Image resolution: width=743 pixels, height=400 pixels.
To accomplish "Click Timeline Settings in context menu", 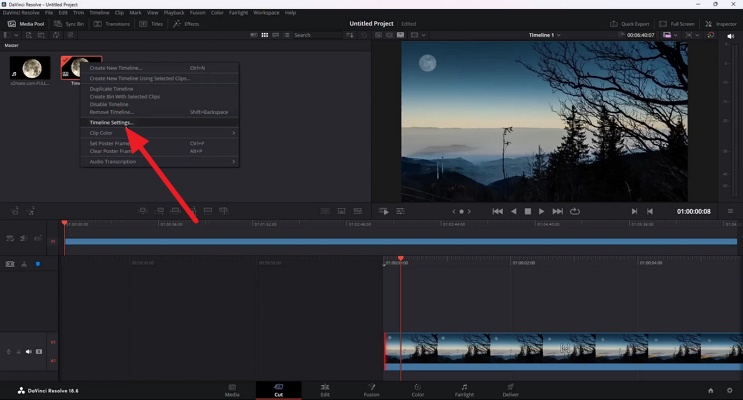I will pos(111,123).
